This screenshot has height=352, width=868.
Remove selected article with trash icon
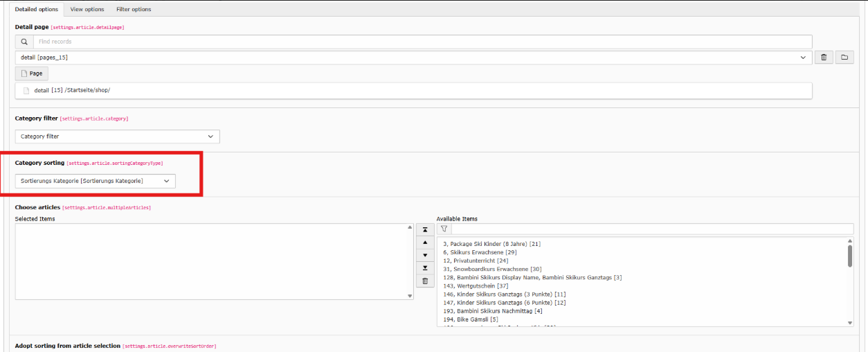click(425, 281)
